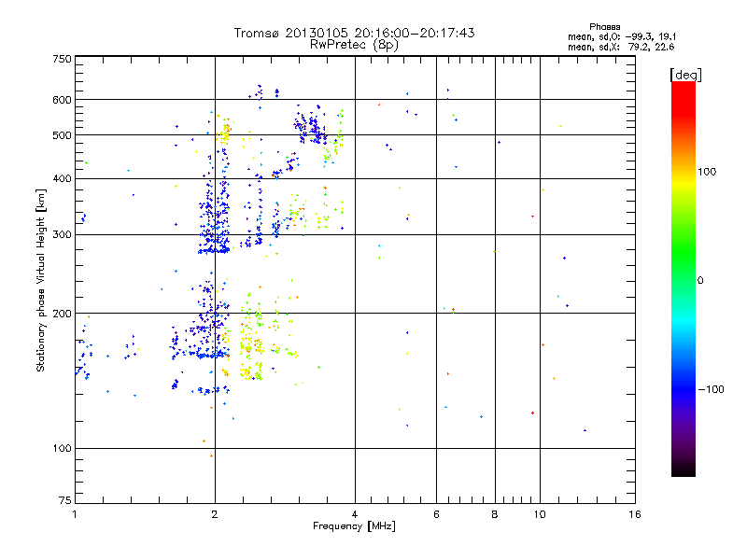Viewport: 747px width, 560px height.
Task: Click the colorbar tick label '0'
Action: [700, 281]
